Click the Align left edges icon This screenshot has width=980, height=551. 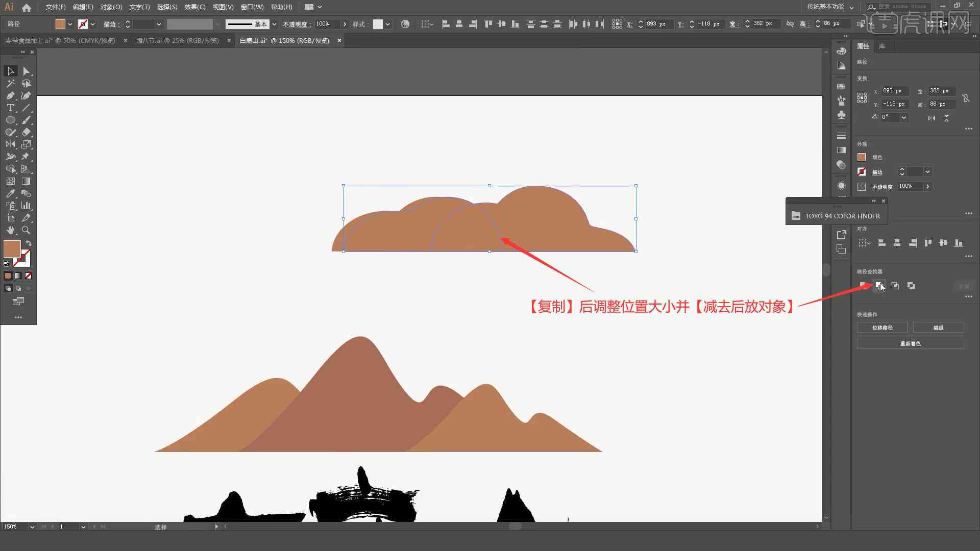click(x=881, y=242)
